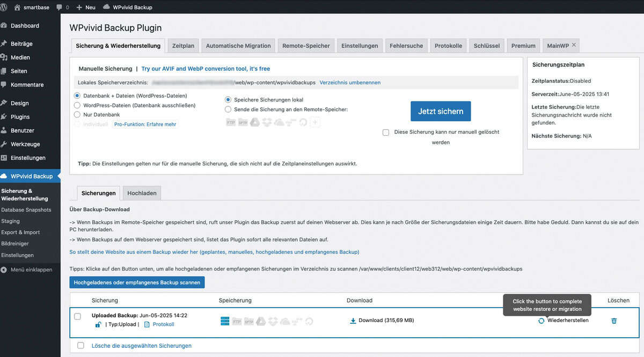Open the Einstellungen plugin tab
644x357 pixels.
tap(360, 46)
